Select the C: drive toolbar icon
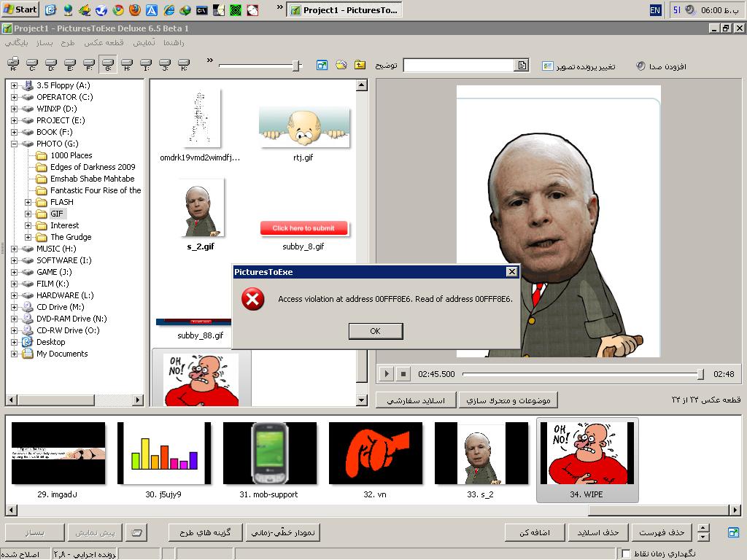This screenshot has height=560, width=747. pyautogui.click(x=32, y=66)
